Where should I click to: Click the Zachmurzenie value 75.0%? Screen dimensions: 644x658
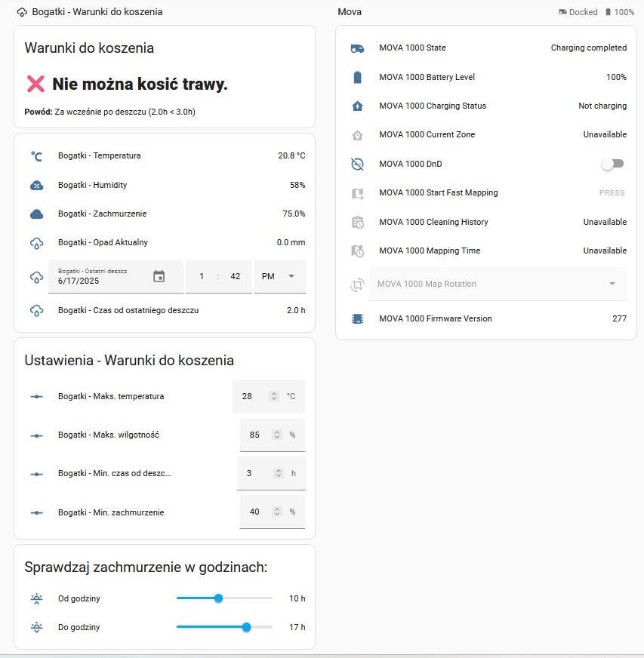pos(294,214)
